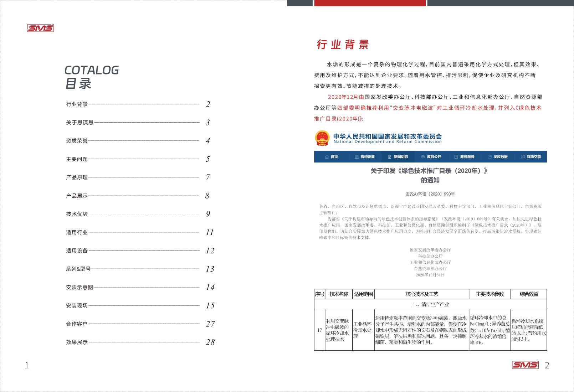
Task: Click the 核心技术及工艺 table column header
Action: [422, 294]
